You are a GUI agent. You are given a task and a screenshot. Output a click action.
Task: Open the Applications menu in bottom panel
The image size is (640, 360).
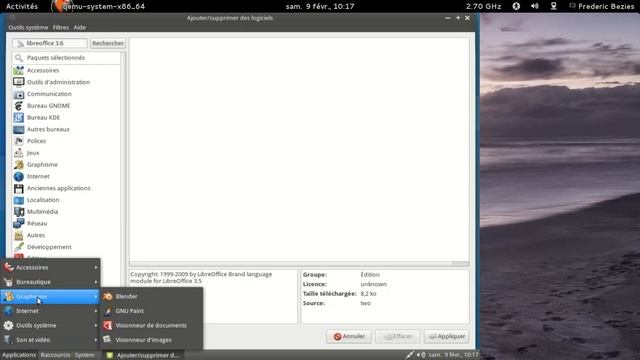coord(19,355)
